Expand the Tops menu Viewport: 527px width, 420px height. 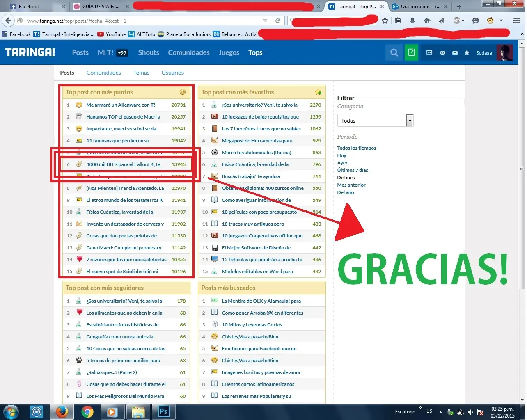(x=257, y=52)
